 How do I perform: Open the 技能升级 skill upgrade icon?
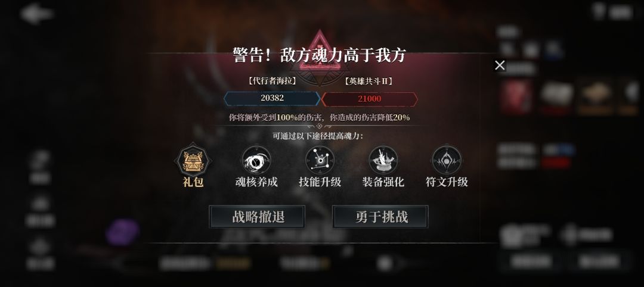pyautogui.click(x=320, y=160)
